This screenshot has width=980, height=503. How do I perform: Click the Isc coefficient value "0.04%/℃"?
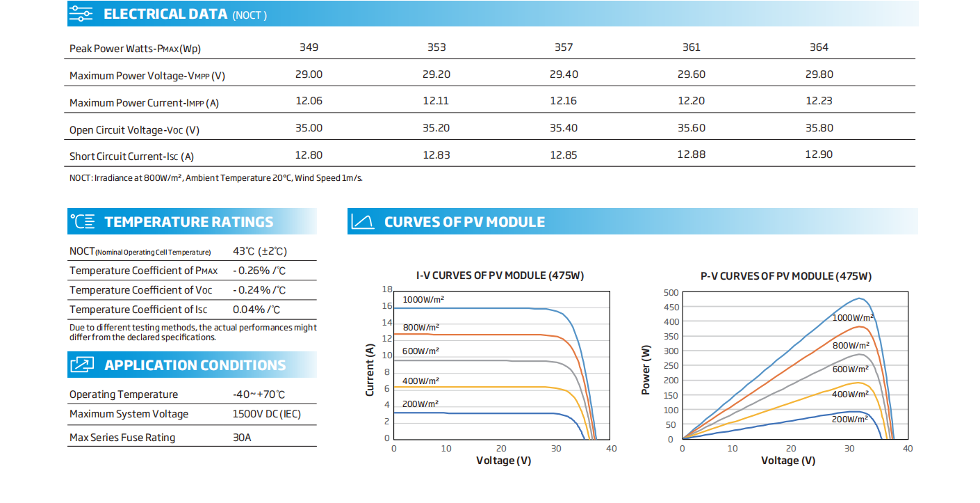[x=256, y=310]
